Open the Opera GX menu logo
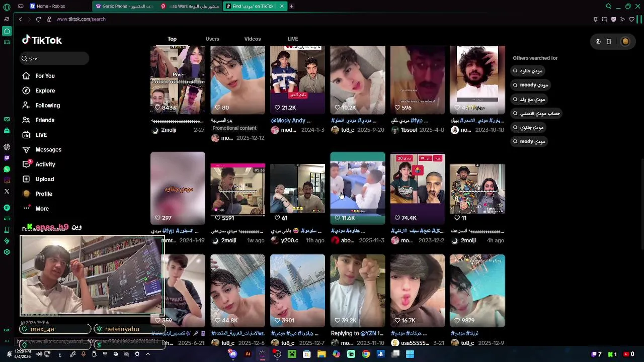Viewport: 644px width, 362px height. click(x=7, y=7)
